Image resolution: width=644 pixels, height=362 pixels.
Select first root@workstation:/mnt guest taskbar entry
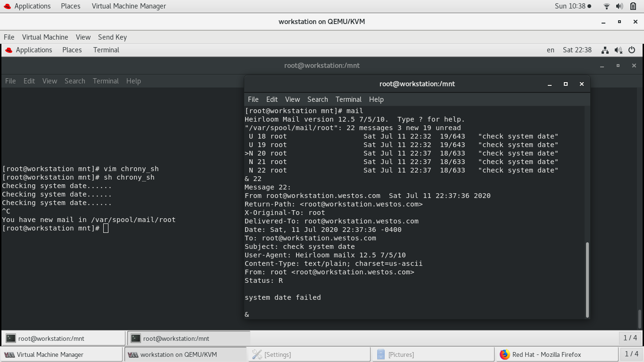click(64, 338)
